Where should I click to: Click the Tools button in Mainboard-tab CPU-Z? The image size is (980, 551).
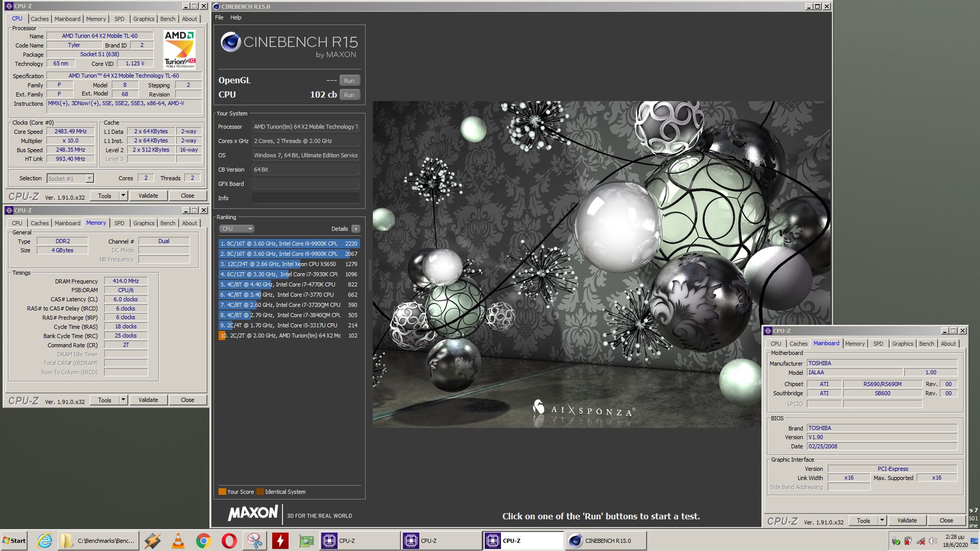pyautogui.click(x=864, y=520)
